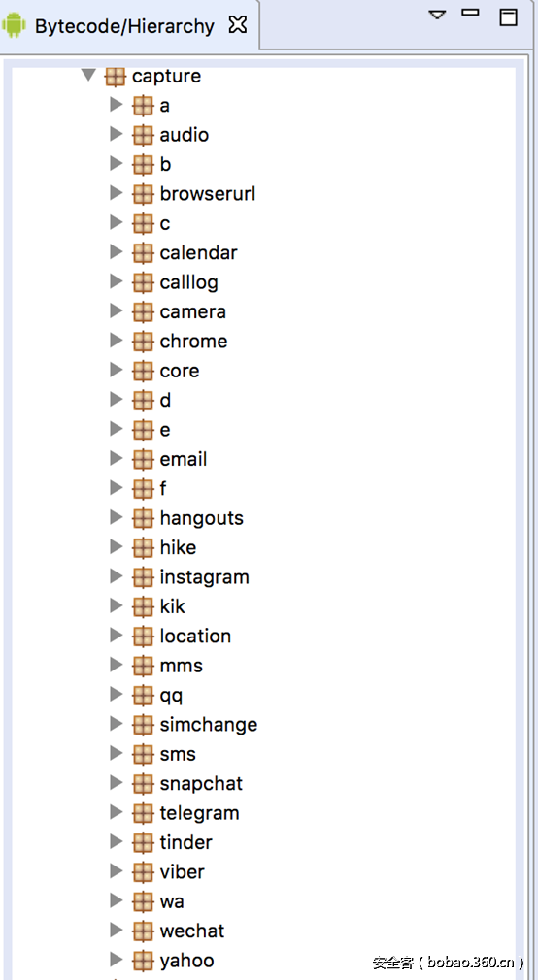Screen dimensions: 538x980
Task: Click the package icon beside snapchat
Action: (144, 784)
